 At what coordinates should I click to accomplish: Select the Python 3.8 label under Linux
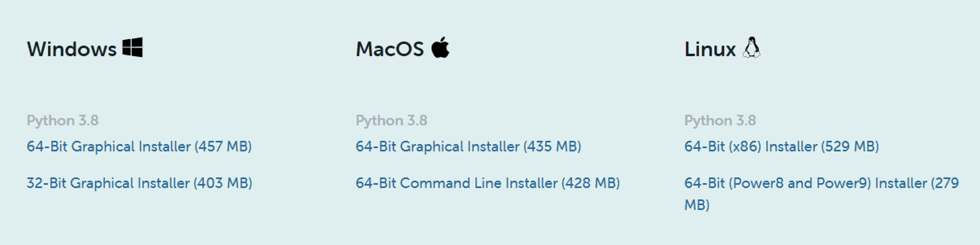[720, 120]
